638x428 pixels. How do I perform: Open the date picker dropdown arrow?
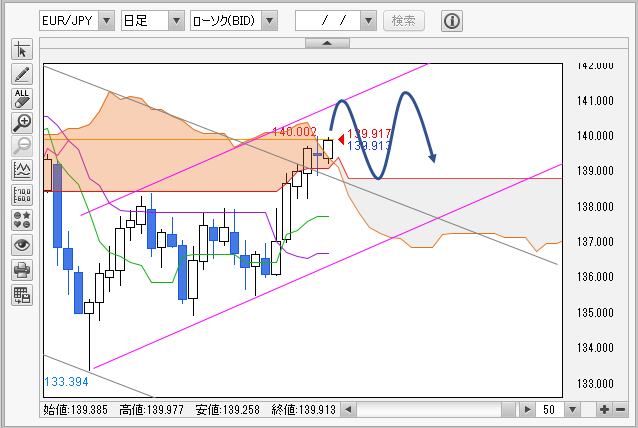coord(368,20)
